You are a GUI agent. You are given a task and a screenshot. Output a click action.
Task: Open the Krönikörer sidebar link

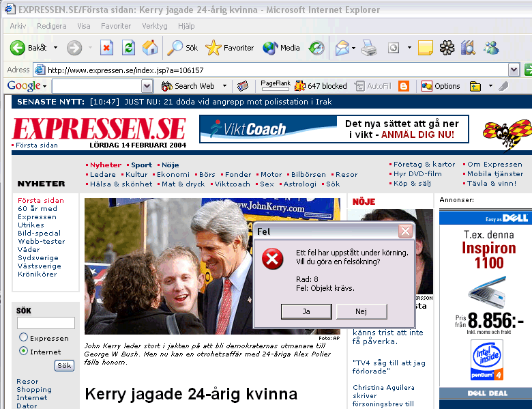[37, 274]
